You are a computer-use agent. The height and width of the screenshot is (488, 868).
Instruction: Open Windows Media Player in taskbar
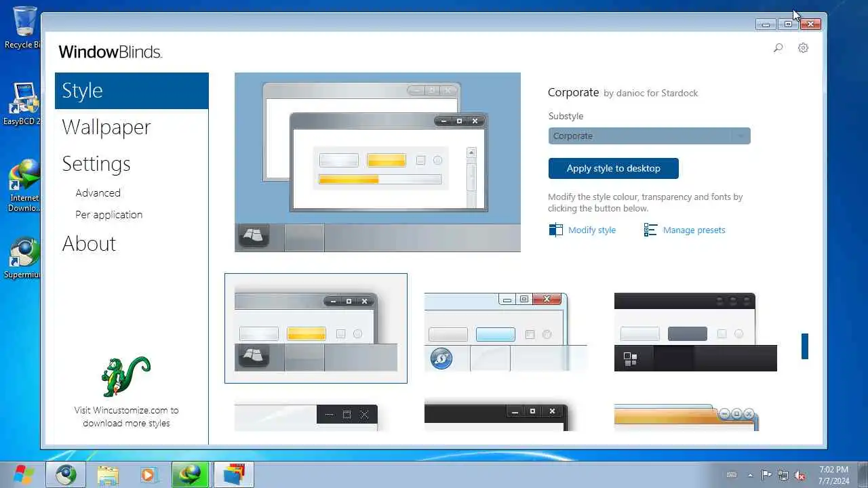pyautogui.click(x=149, y=474)
